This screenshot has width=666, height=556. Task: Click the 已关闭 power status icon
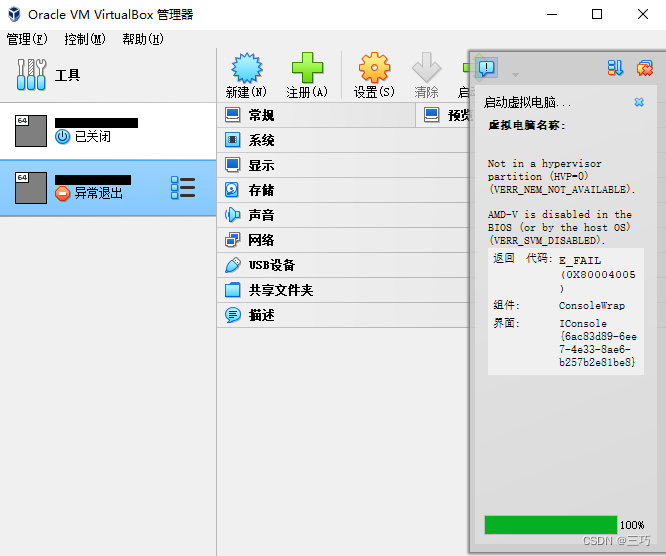click(x=62, y=136)
